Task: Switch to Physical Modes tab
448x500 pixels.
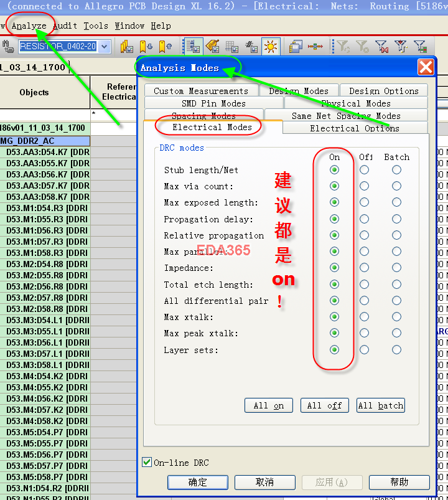Action: [356, 103]
